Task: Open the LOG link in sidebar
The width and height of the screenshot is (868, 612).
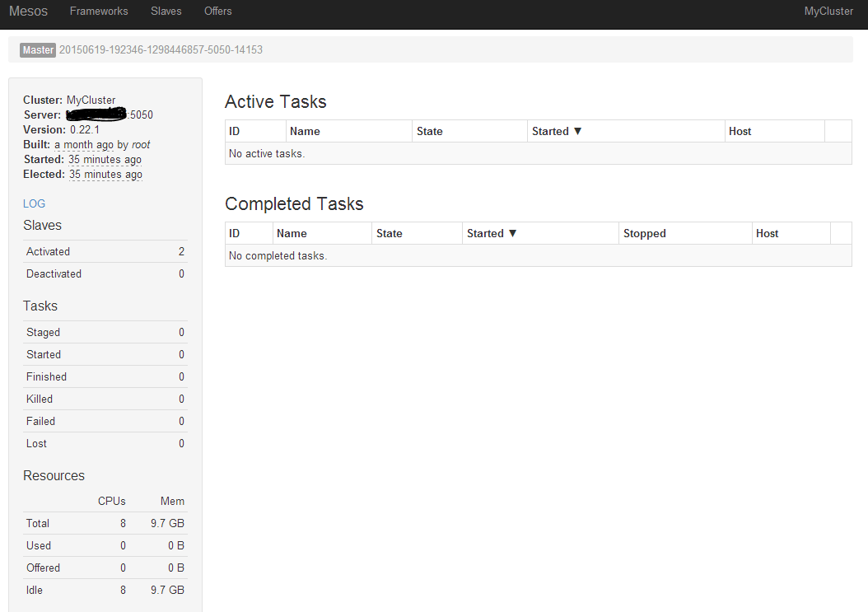Action: click(x=35, y=203)
